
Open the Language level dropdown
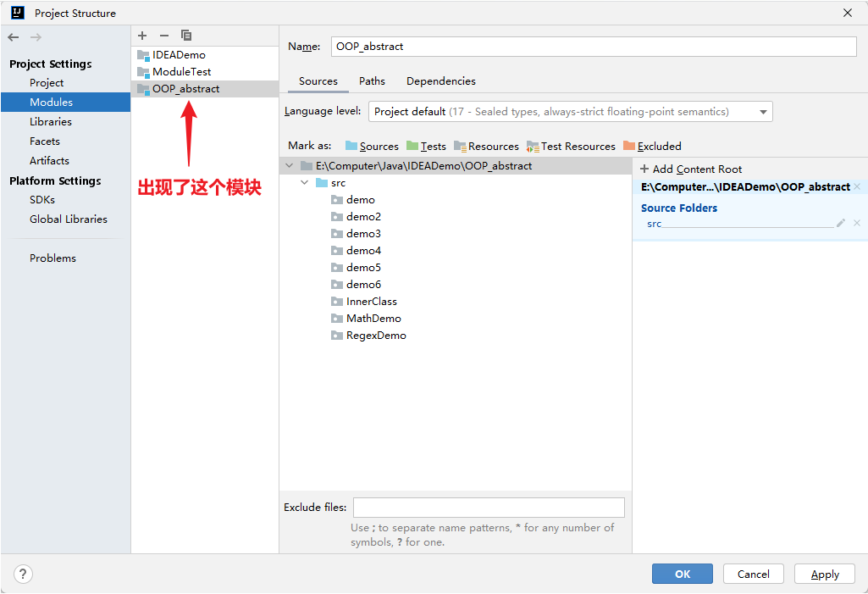tap(570, 111)
